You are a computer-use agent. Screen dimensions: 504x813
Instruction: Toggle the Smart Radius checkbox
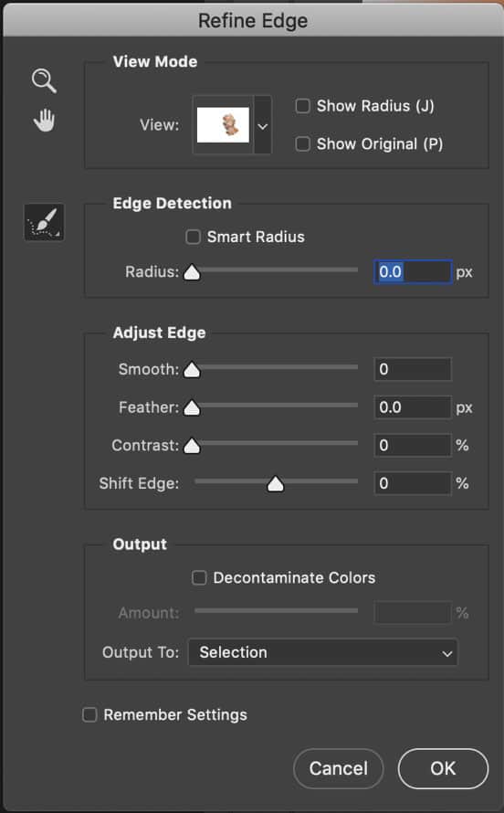[x=193, y=237]
